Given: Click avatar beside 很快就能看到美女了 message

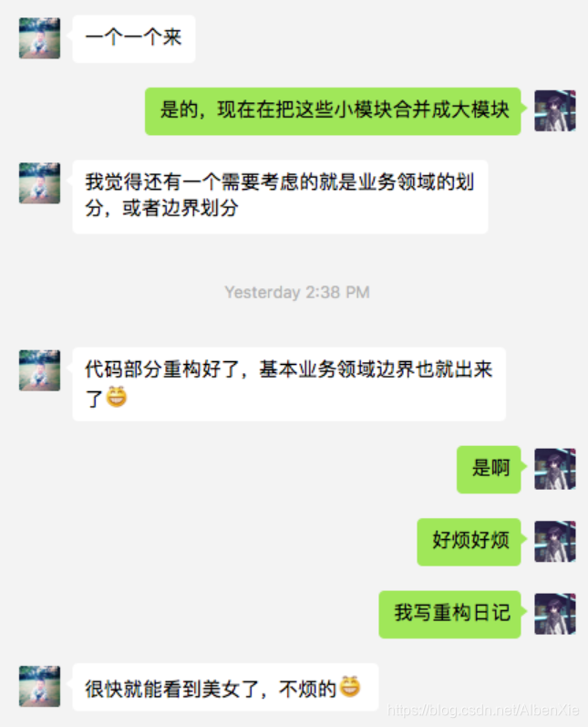Looking at the screenshot, I should pyautogui.click(x=39, y=686).
